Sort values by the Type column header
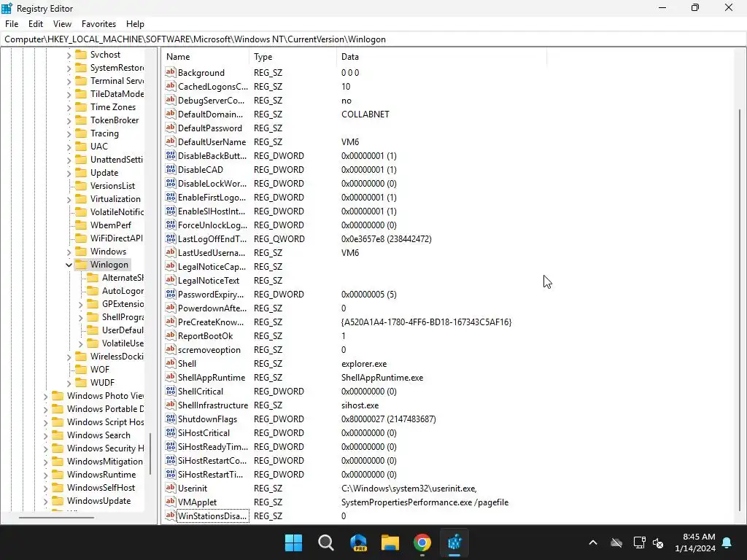 tap(293, 57)
